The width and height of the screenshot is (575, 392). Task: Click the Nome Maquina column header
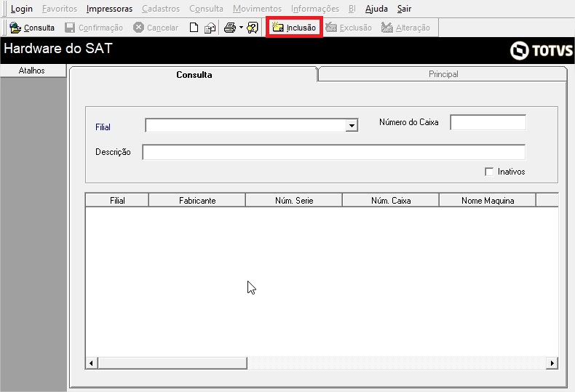click(x=488, y=201)
